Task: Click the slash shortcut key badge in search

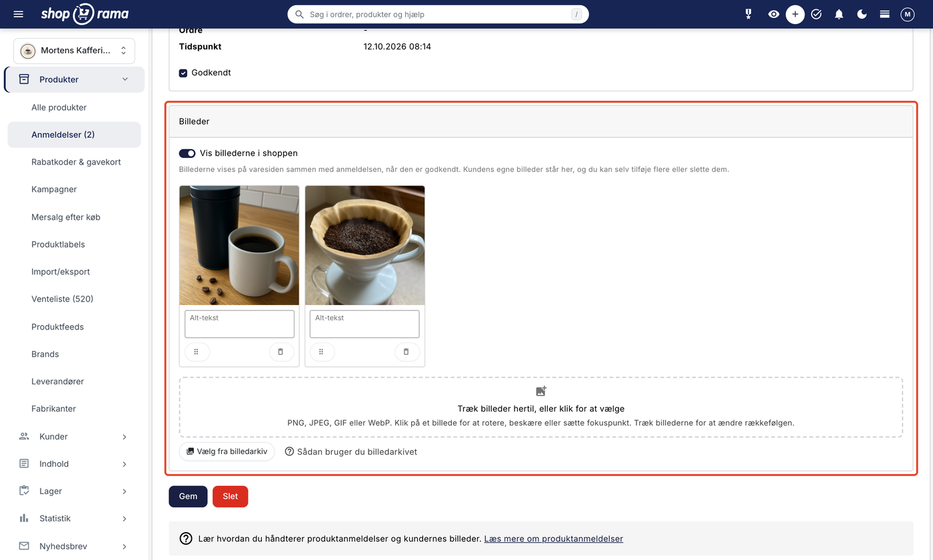Action: pyautogui.click(x=576, y=14)
